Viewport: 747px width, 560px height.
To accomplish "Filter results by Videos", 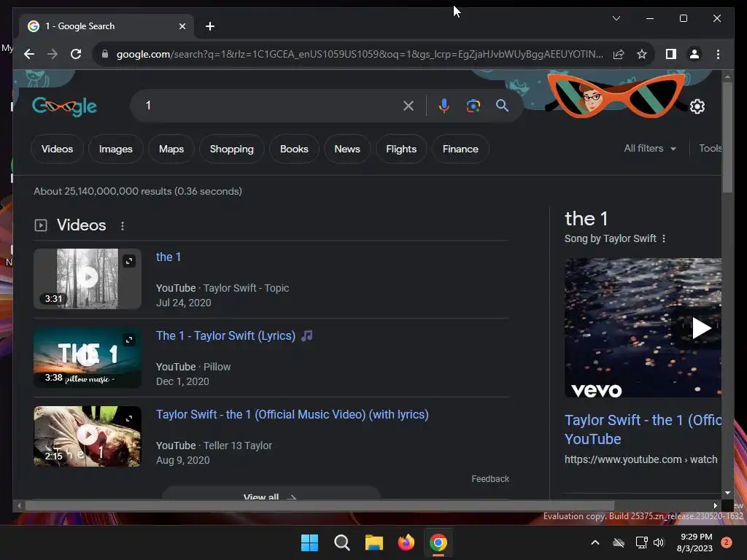I will [57, 149].
